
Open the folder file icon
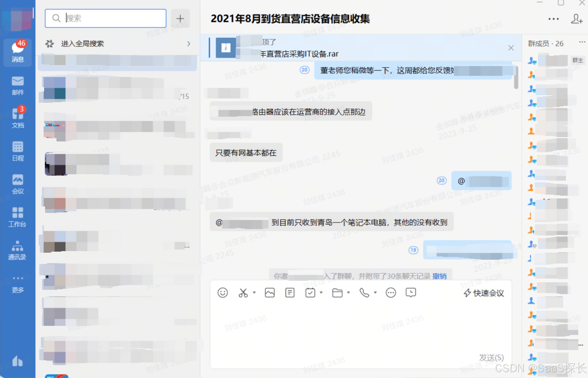pyautogui.click(x=337, y=293)
